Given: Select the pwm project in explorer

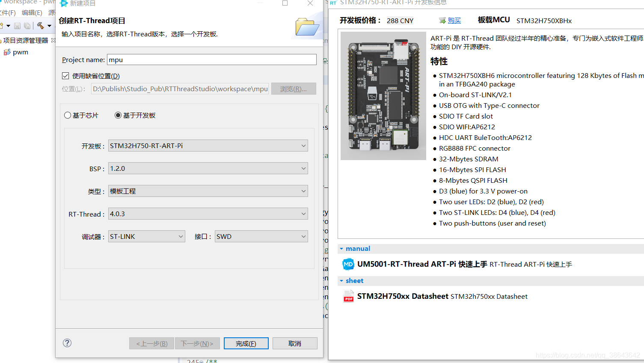Looking at the screenshot, I should (21, 52).
